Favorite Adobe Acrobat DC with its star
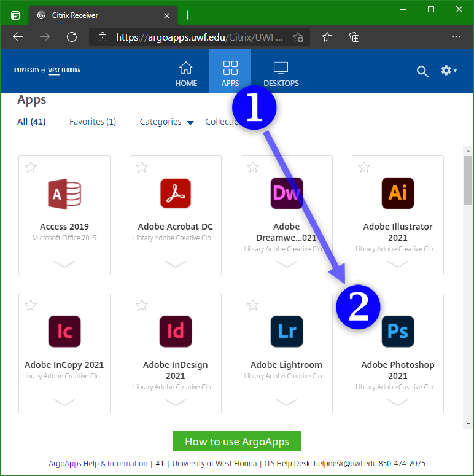The image size is (474, 476). pyautogui.click(x=142, y=167)
